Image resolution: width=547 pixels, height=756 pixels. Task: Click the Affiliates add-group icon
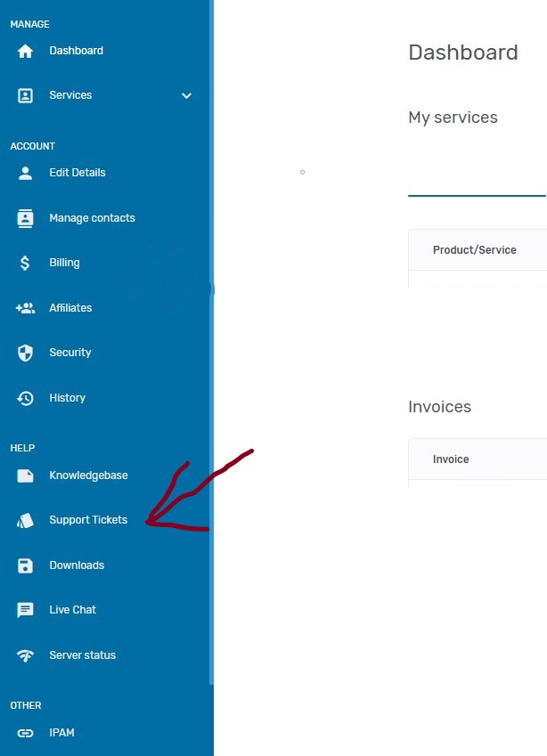click(x=25, y=308)
